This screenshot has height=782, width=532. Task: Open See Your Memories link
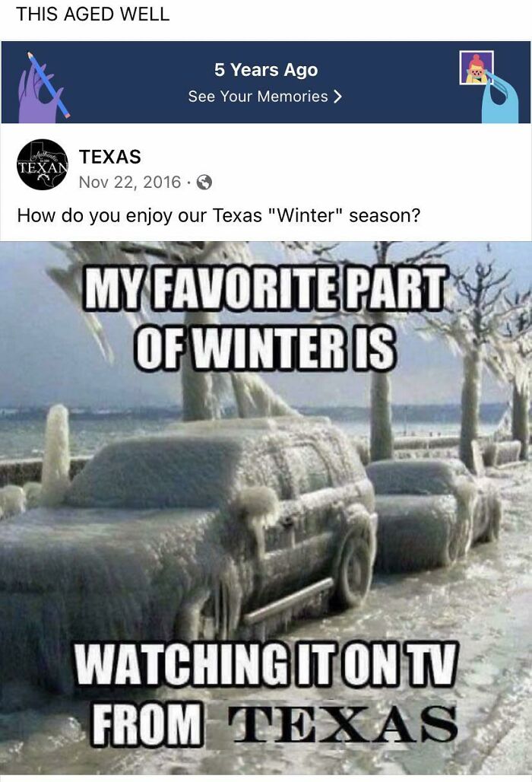265,97
